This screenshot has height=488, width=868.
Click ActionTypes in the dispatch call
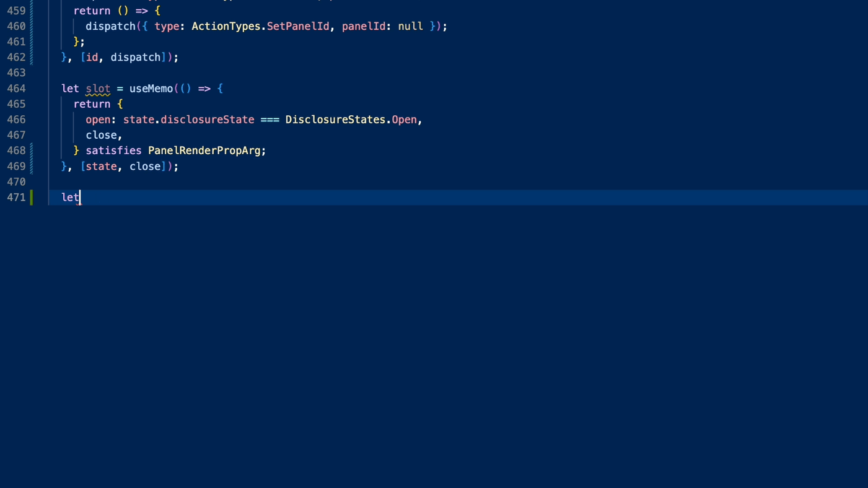click(x=226, y=26)
